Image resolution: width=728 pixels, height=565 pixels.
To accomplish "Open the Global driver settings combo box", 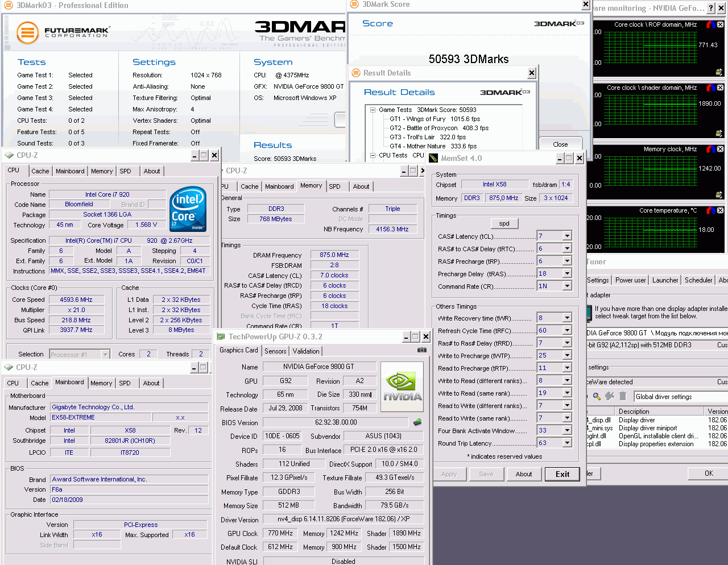I will pyautogui.click(x=681, y=397).
